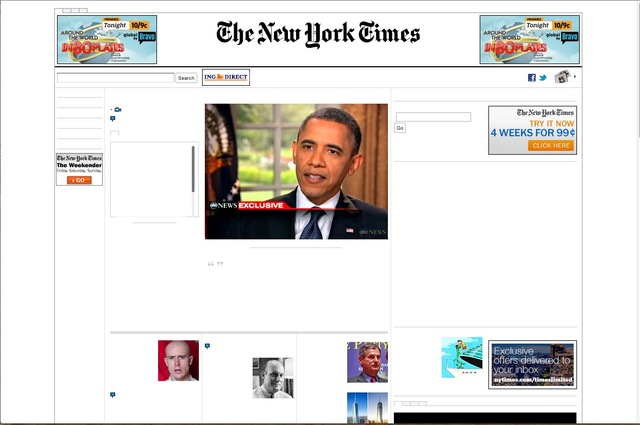
Task: Click the orange CLICK HERE button in the subscription ad
Action: (x=551, y=145)
